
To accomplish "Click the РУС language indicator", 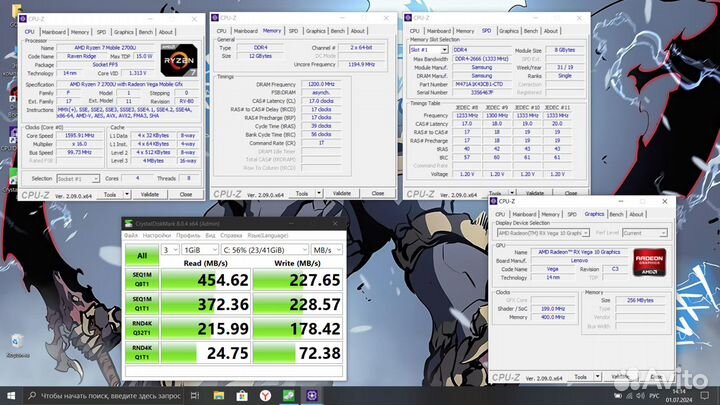I will point(654,395).
